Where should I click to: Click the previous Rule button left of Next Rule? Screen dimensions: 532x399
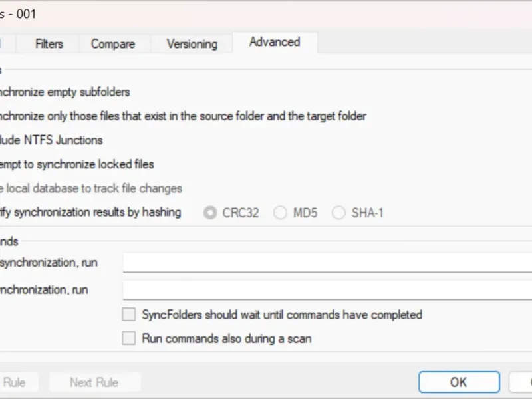(16, 382)
